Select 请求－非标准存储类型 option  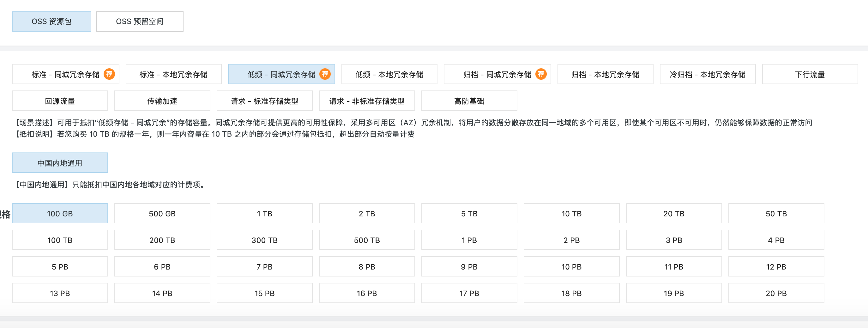367,100
